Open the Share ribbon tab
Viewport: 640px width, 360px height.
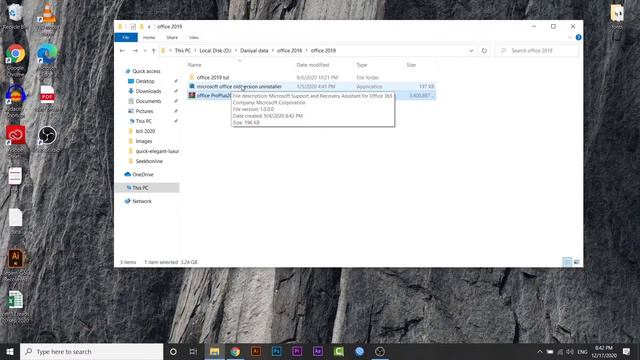click(x=172, y=38)
